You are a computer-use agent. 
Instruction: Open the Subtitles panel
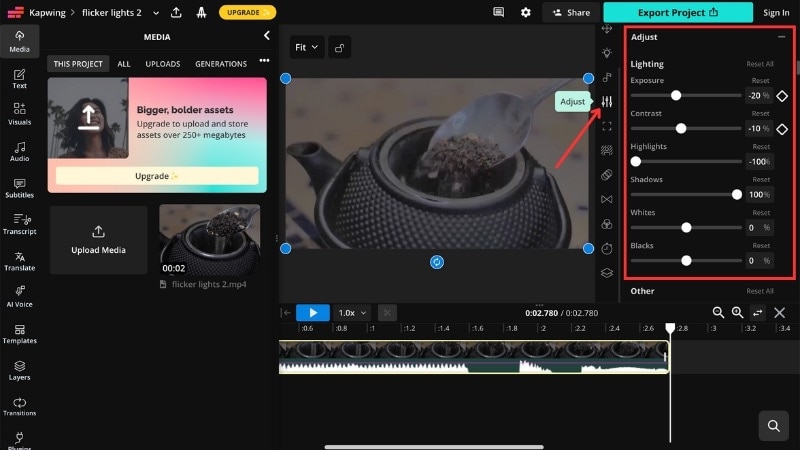pyautogui.click(x=19, y=188)
